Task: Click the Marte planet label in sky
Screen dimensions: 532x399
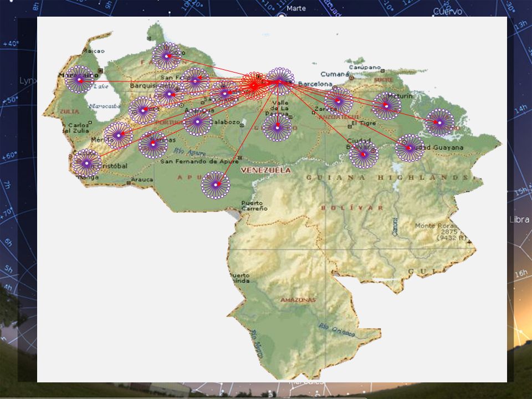Action: pos(296,8)
